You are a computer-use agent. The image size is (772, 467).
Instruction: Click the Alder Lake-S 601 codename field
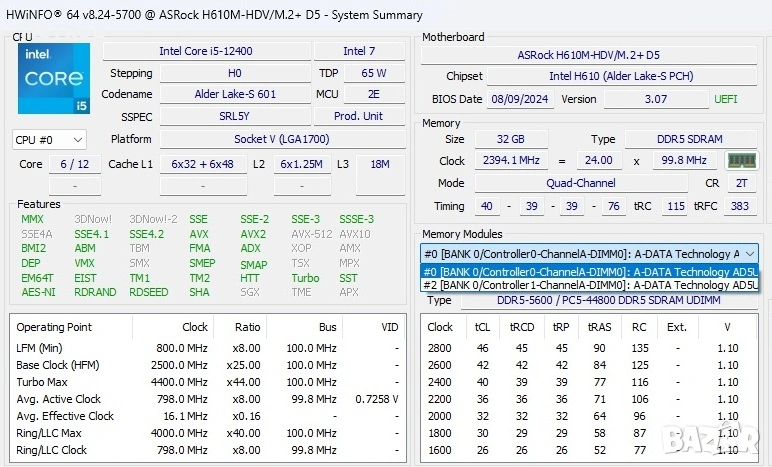coord(235,94)
